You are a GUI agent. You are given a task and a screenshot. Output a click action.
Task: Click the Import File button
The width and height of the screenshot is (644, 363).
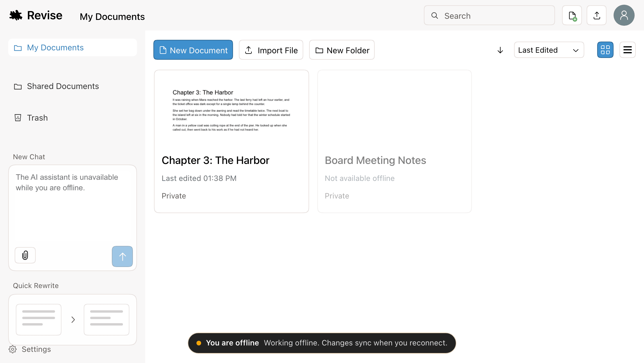point(271,50)
